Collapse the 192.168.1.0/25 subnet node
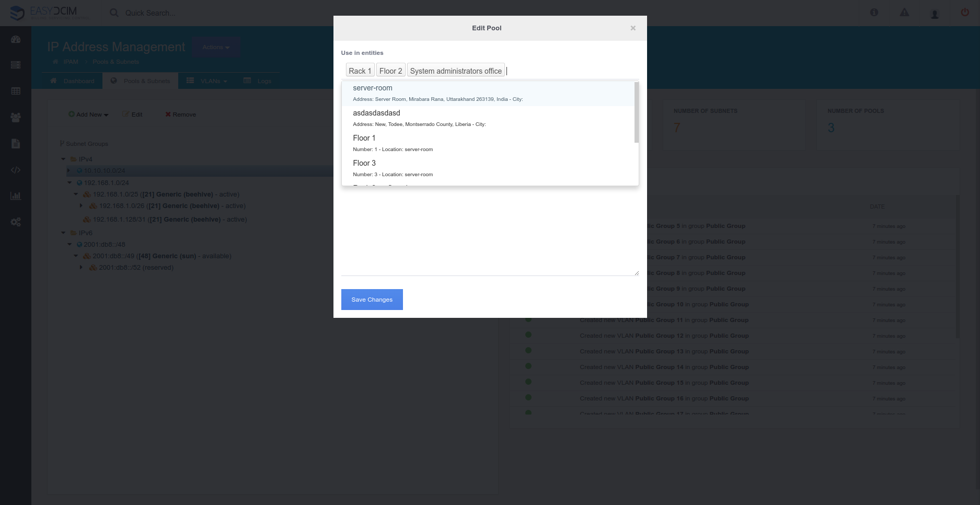The image size is (980, 505). coord(76,194)
